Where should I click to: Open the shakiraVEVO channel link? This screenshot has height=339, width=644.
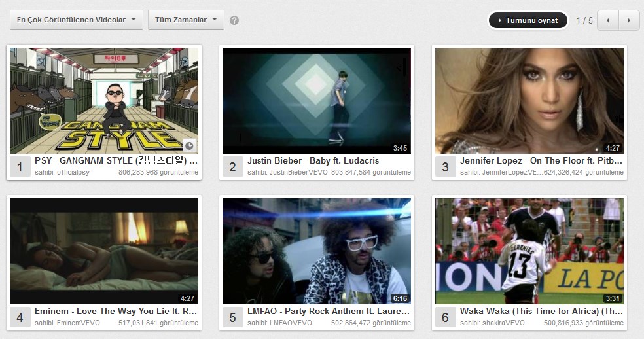tap(503, 323)
